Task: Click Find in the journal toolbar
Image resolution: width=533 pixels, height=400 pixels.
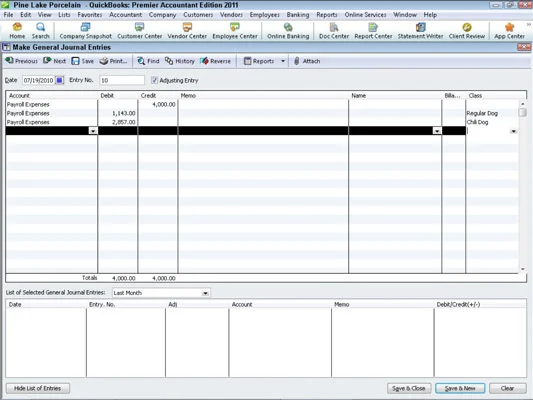Action: pyautogui.click(x=148, y=61)
